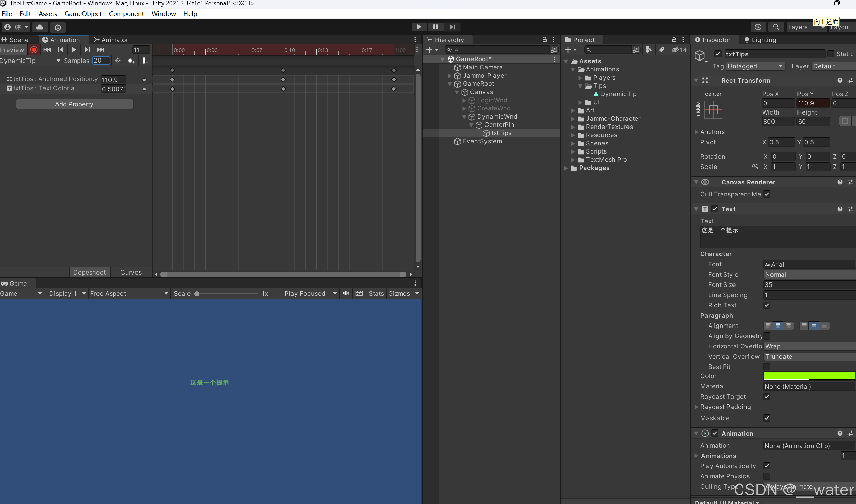Toggle the Rich Text checkbox
This screenshot has height=504, width=856.
pos(767,305)
